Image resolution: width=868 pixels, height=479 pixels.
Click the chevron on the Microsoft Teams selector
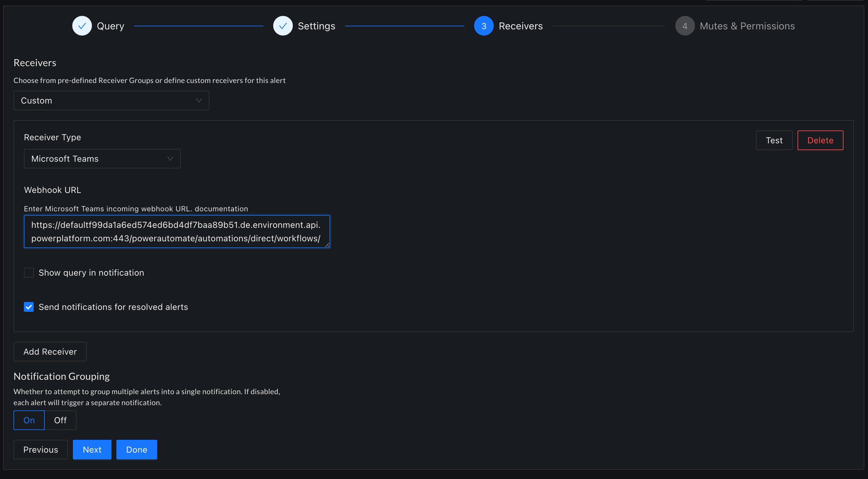[170, 158]
